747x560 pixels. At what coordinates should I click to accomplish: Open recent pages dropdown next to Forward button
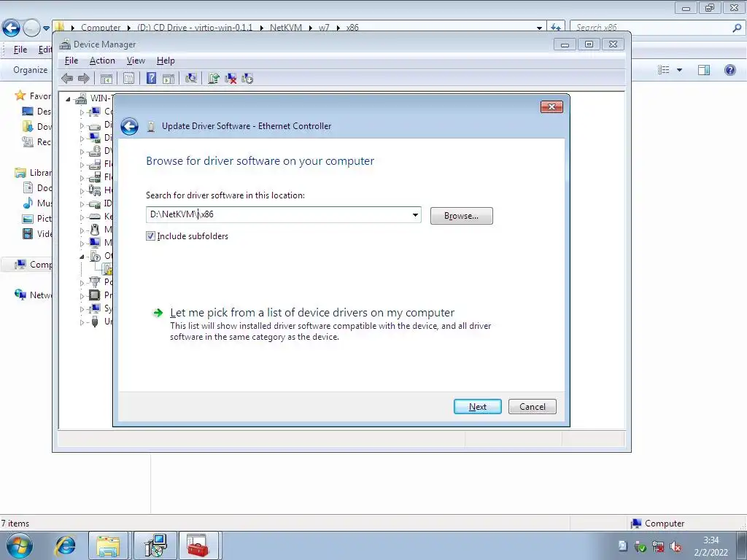[46, 28]
